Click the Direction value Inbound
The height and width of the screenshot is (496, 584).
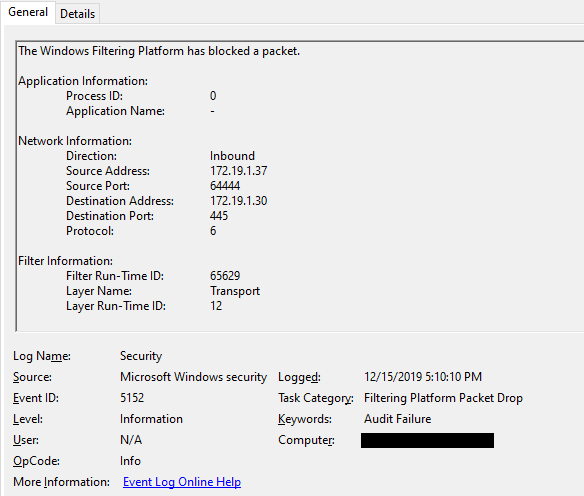232,156
